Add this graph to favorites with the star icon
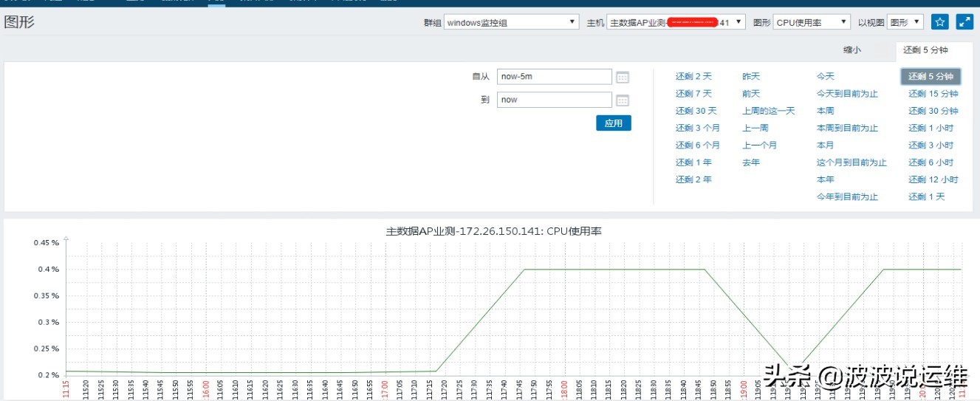 [939, 22]
